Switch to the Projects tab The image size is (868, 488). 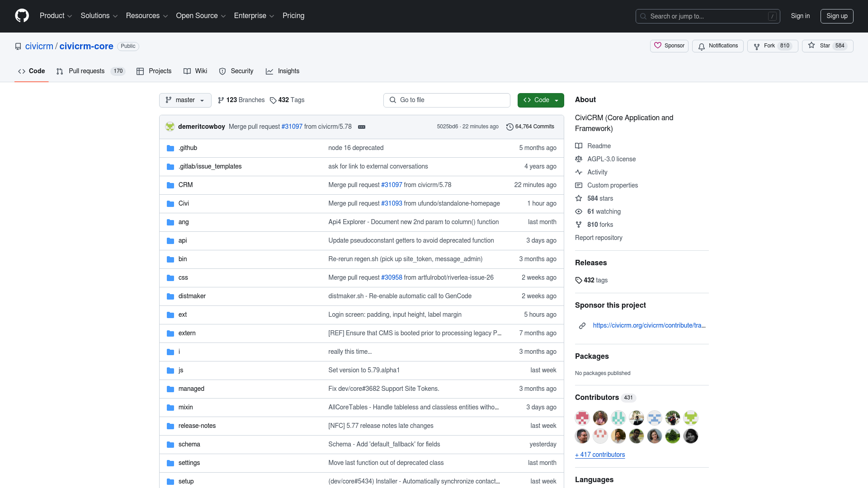click(154, 71)
